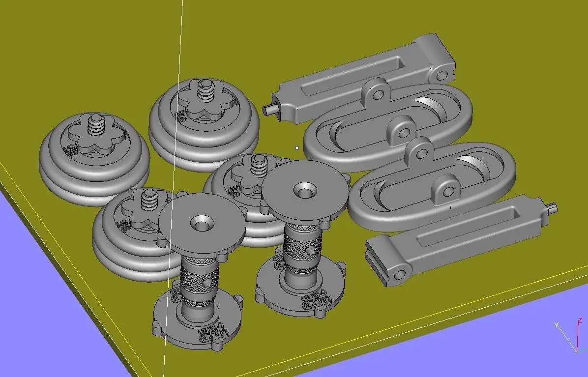Viewport: 588px width, 377px height.
Task: Click the Y axis label of the gizmo
Action: click(x=557, y=324)
